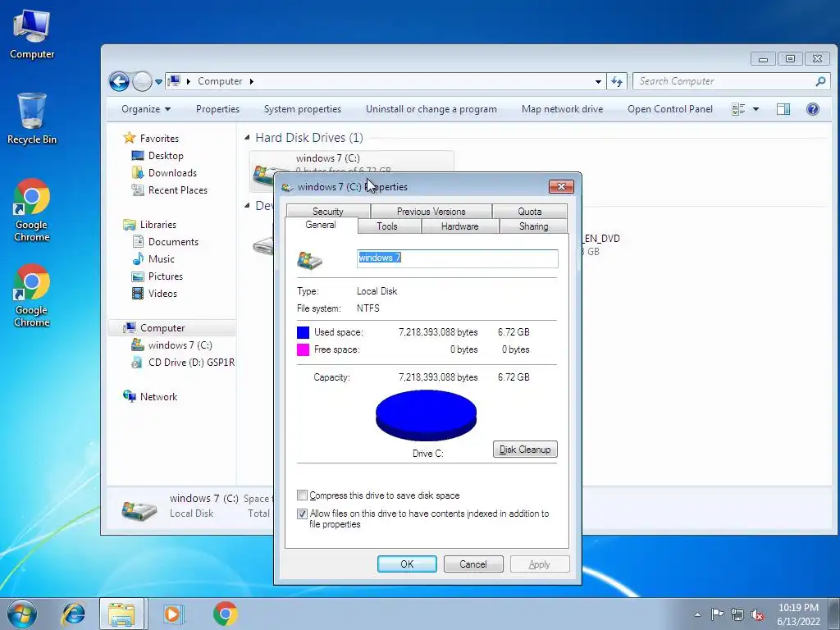Click Map network drive
Screen dimensions: 840x630
tap(562, 109)
